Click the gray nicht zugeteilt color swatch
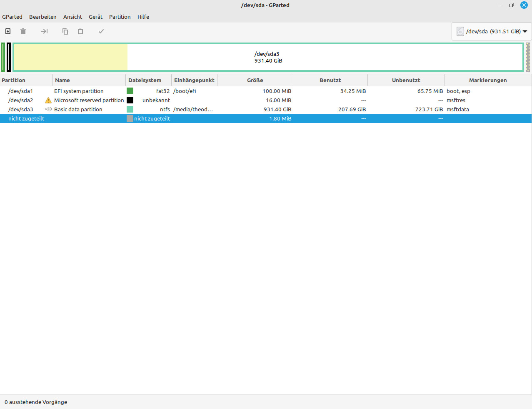 (130, 118)
